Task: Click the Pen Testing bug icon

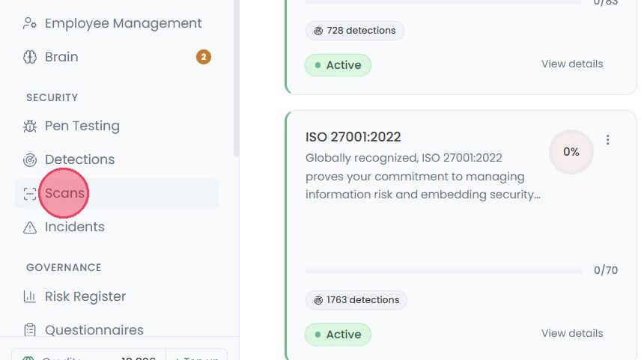Action: coord(29,126)
